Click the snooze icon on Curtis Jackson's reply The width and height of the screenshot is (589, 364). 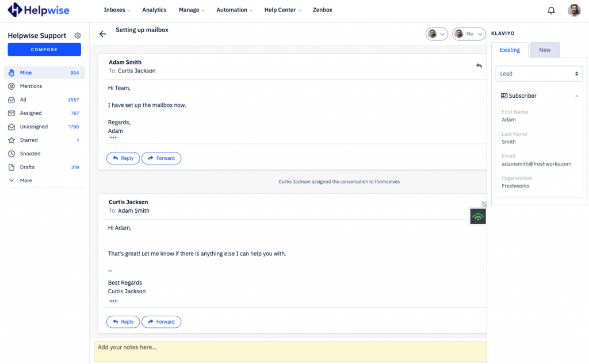click(484, 204)
